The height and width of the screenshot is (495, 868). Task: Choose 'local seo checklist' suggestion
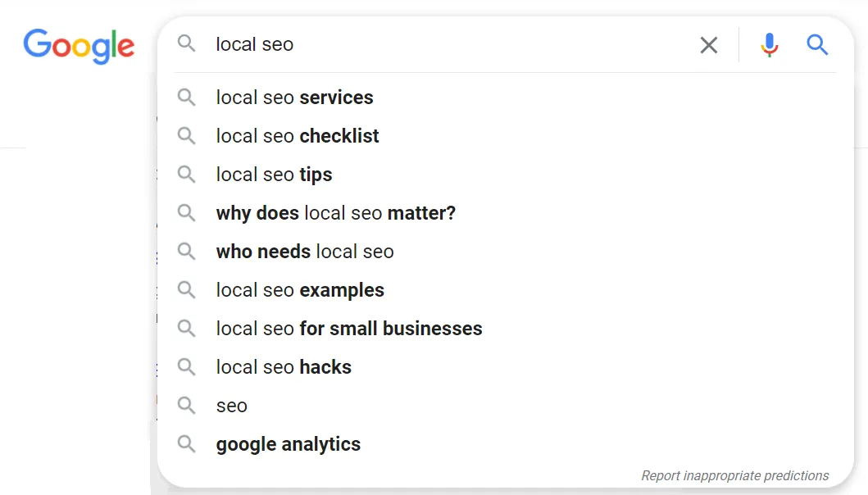(x=298, y=136)
